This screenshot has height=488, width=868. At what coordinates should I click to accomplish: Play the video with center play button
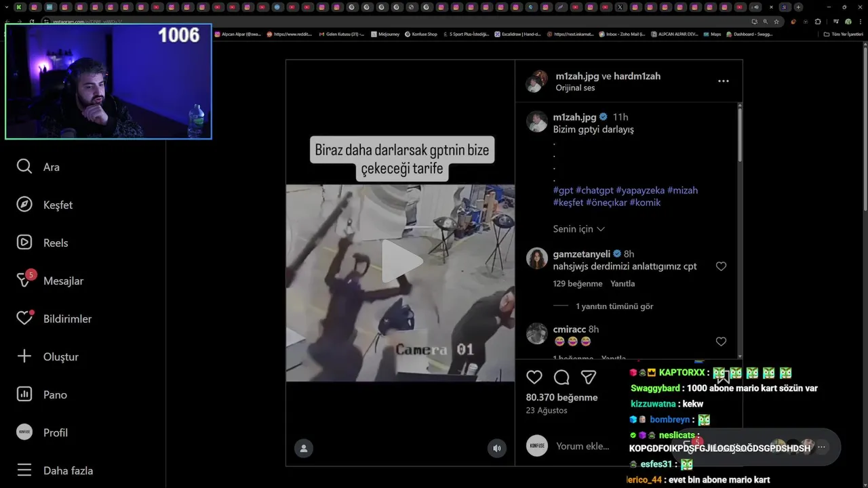401,262
